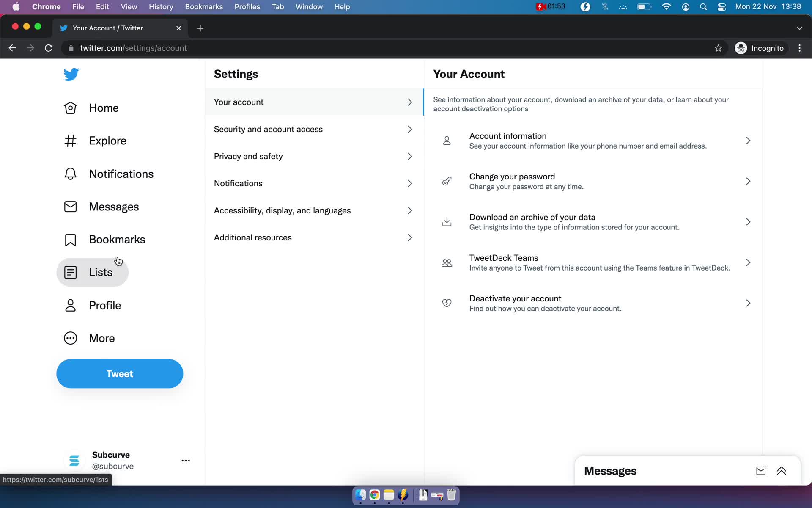Click the Messages envelope icon
This screenshot has height=508, width=812.
pyautogui.click(x=70, y=207)
